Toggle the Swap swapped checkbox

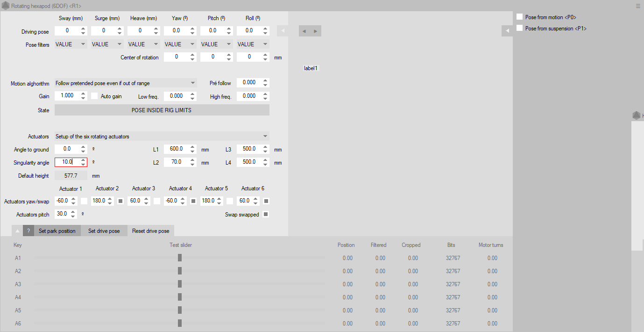click(265, 215)
